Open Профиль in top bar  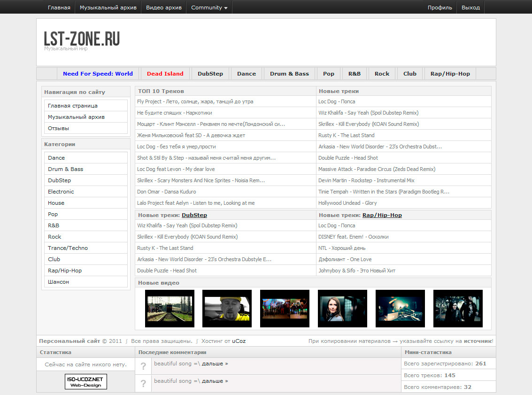coord(439,8)
